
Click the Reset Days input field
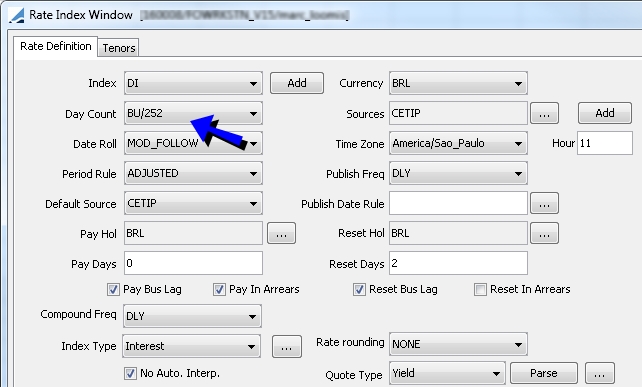[x=458, y=263]
